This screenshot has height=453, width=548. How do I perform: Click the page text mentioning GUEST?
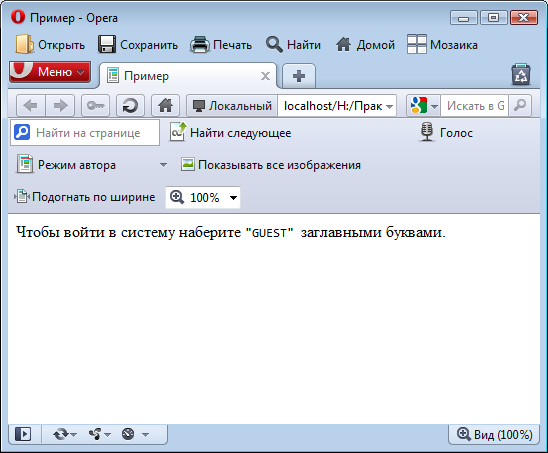click(x=231, y=232)
